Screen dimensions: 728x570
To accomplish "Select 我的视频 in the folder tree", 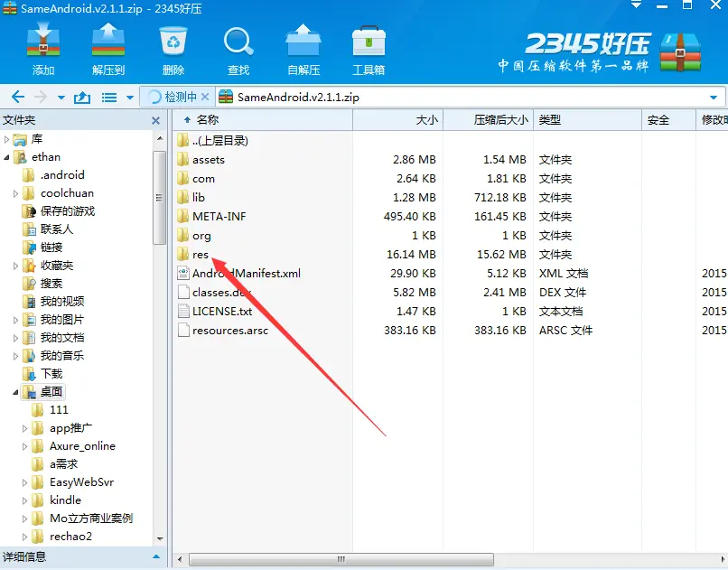I will point(53,302).
